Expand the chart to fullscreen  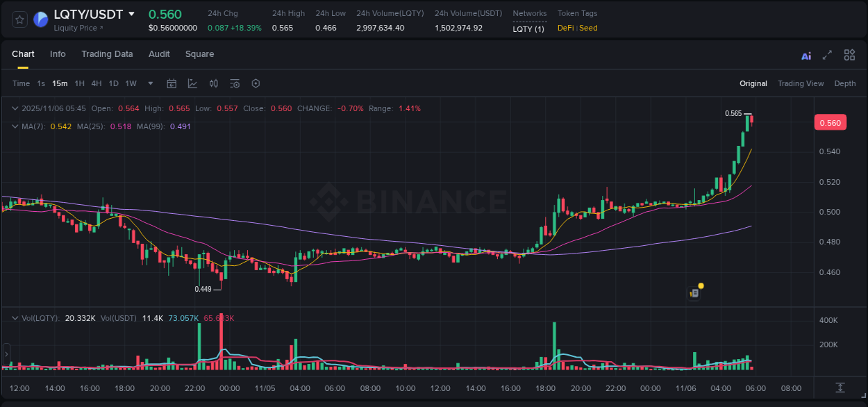(x=826, y=54)
